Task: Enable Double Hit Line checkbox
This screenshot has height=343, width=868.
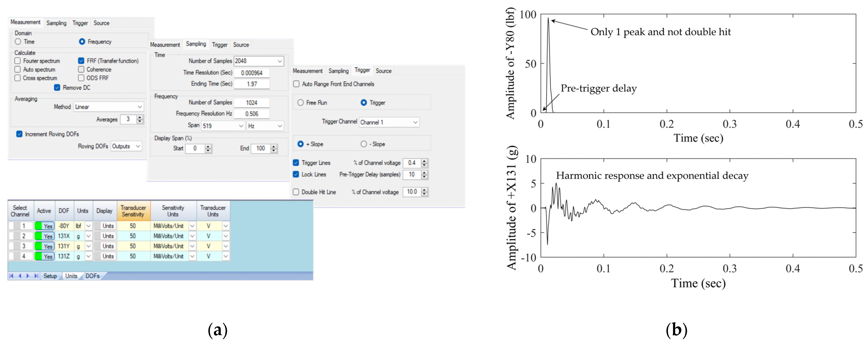Action: coord(296,192)
